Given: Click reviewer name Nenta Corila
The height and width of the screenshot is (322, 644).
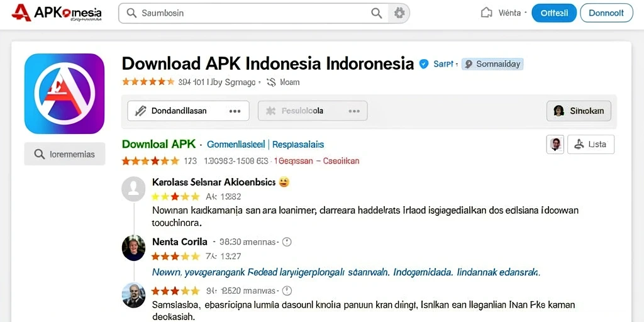Looking at the screenshot, I should tap(179, 242).
